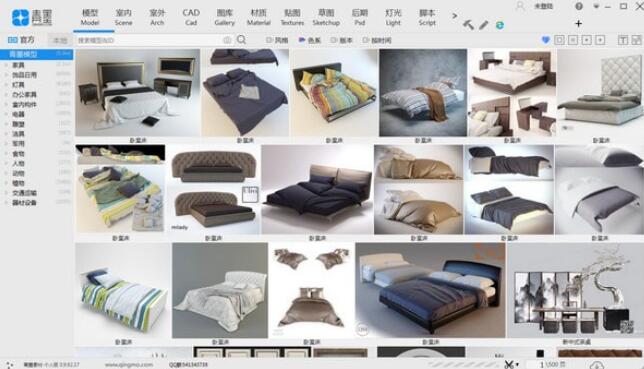The image size is (644, 369).
Task: Click the T text display icon
Action: (x=623, y=40)
